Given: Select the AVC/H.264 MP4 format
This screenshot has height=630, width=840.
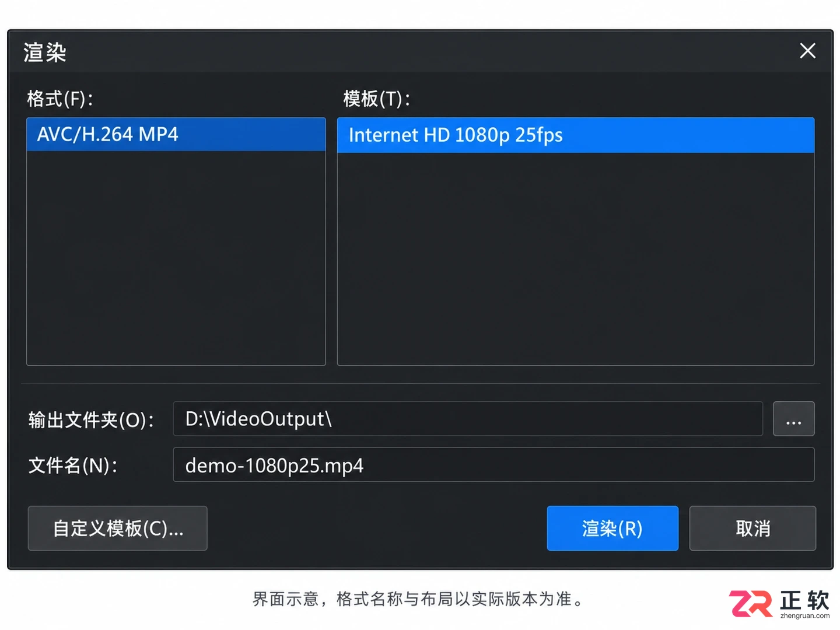Looking at the screenshot, I should (x=176, y=135).
